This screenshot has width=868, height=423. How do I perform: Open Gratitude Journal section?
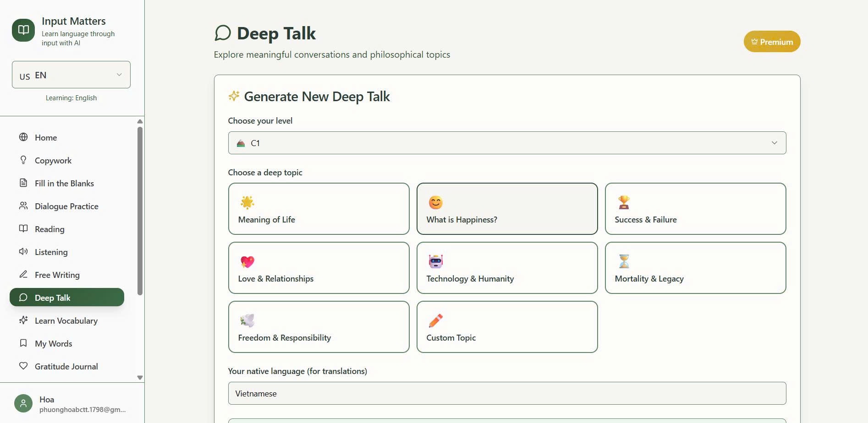click(x=67, y=366)
